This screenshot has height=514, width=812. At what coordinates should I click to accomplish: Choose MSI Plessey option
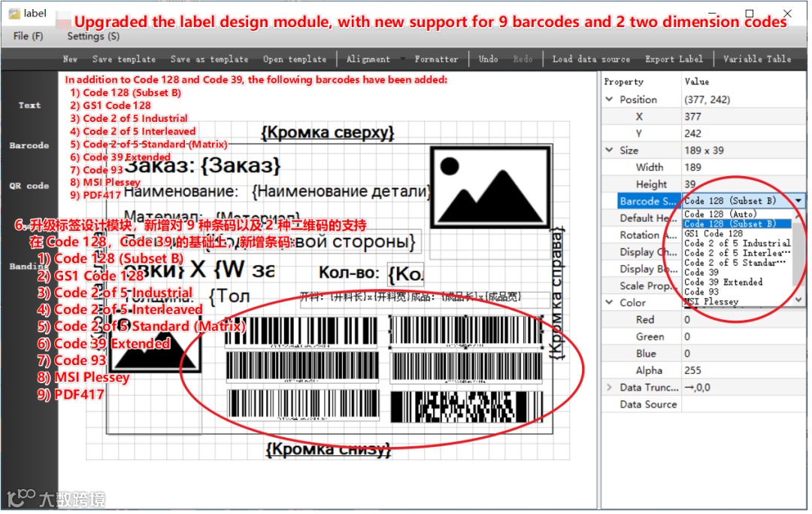click(737, 302)
